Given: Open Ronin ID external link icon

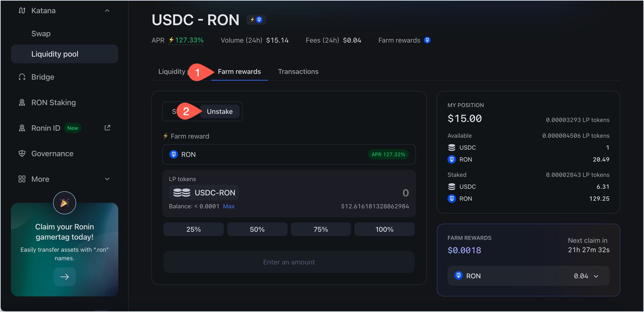Looking at the screenshot, I should point(107,128).
